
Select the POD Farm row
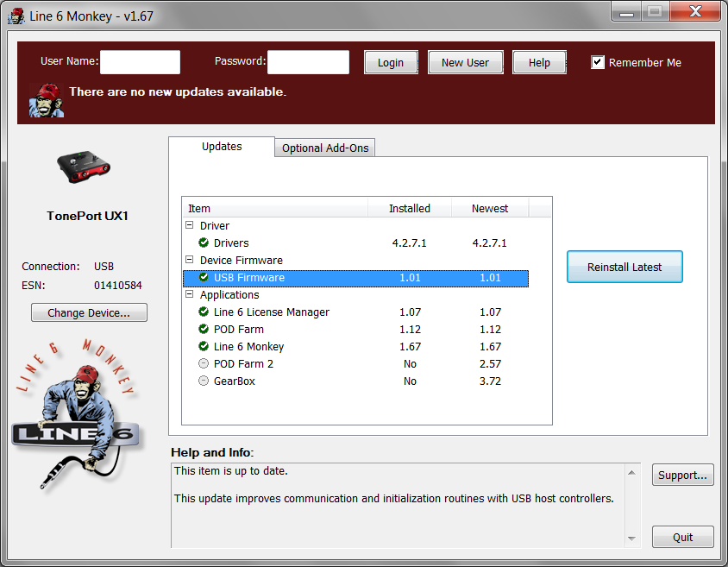coord(355,330)
